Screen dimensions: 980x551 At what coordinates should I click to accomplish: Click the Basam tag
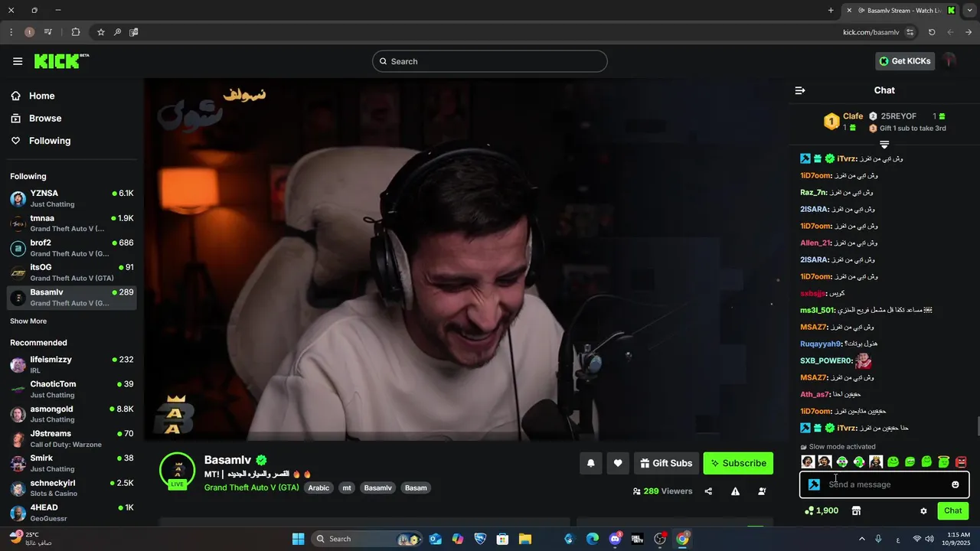coord(416,487)
